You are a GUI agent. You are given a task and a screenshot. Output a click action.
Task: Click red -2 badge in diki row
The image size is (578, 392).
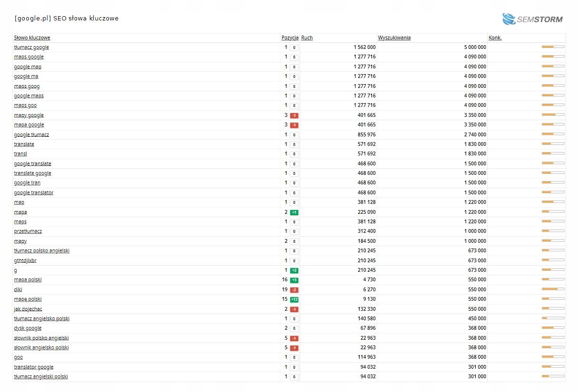click(x=294, y=290)
